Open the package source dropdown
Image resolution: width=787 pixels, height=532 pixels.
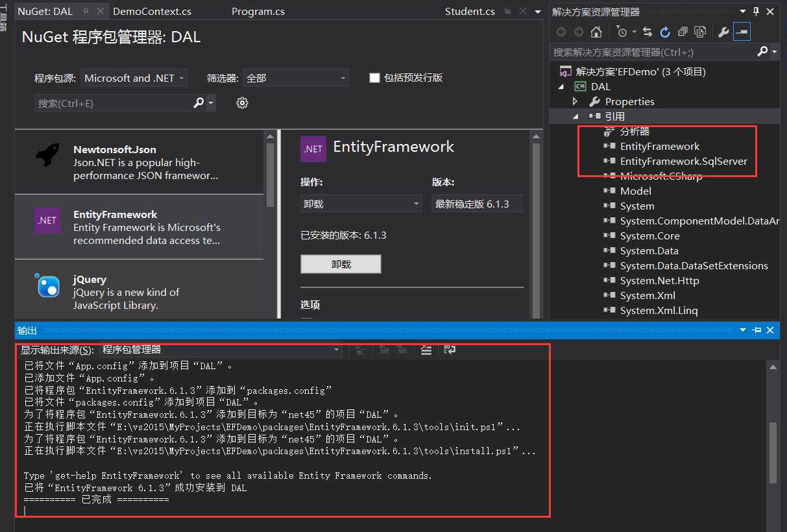pyautogui.click(x=135, y=78)
